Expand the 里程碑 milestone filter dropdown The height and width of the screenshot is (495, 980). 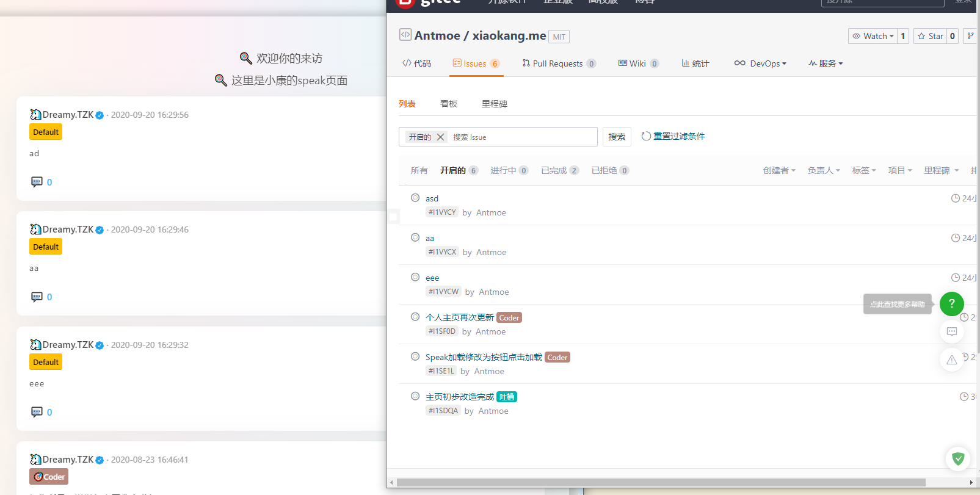tap(942, 170)
